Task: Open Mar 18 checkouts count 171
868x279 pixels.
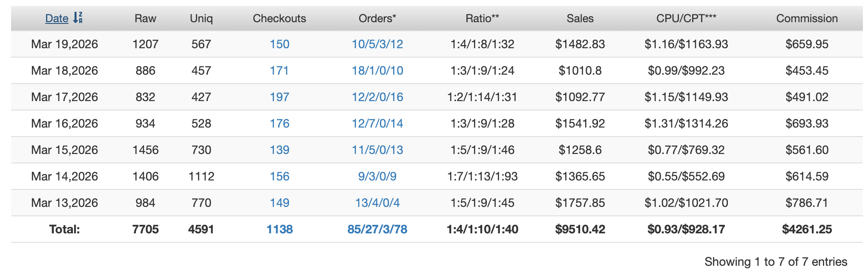Action: [279, 71]
